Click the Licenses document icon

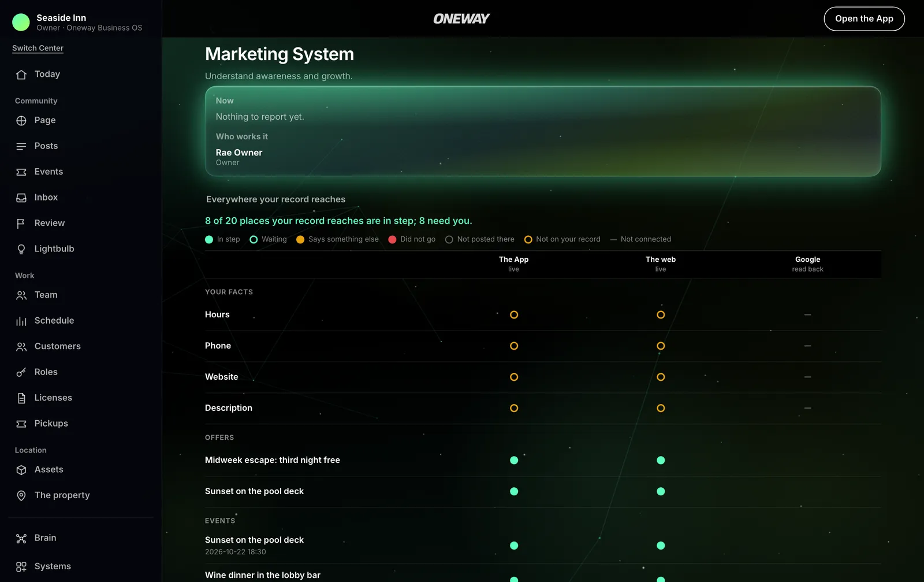(21, 398)
